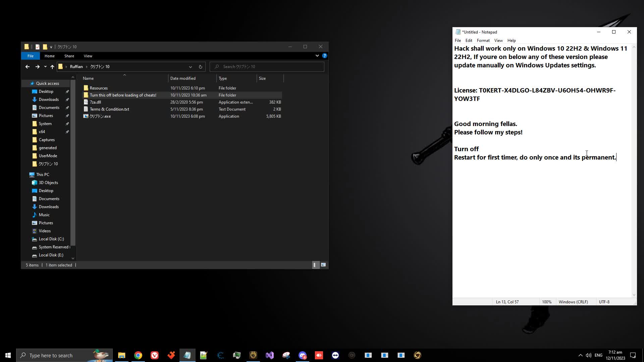644x362 pixels.
Task: Unpin Documents from Quick access
Action: [67, 108]
